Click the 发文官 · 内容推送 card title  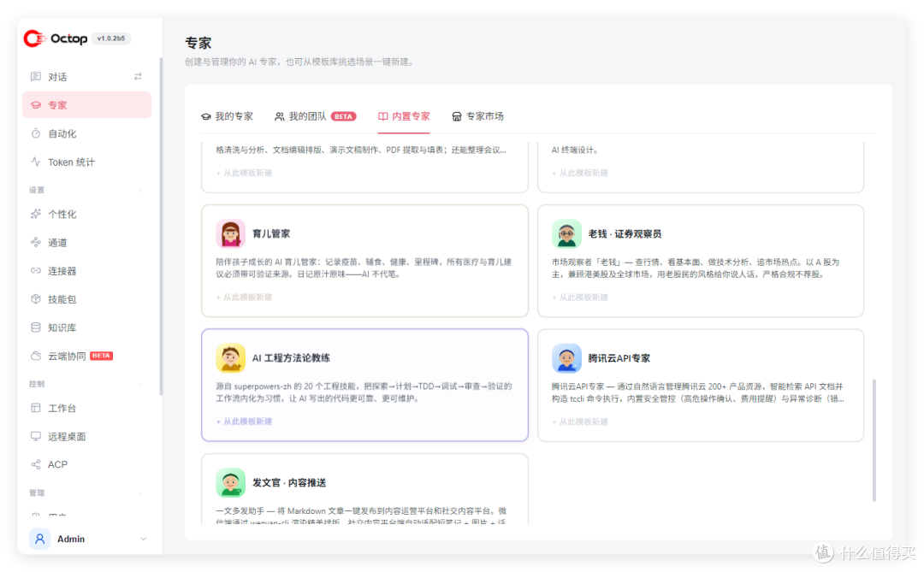pos(289,482)
